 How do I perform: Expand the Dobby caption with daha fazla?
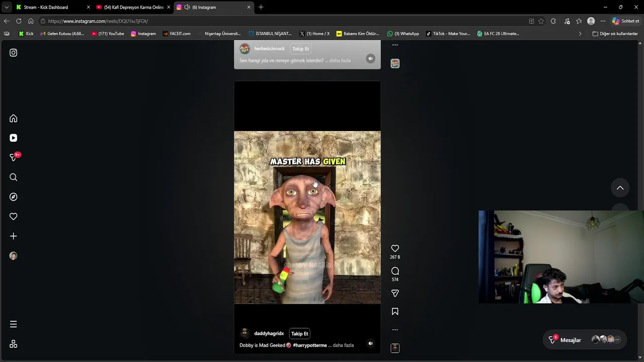tap(343, 345)
